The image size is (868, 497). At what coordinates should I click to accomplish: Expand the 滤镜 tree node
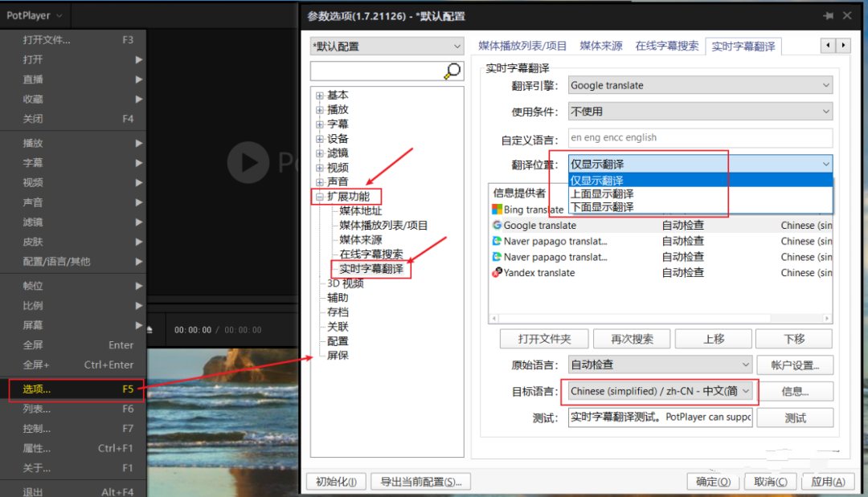pyautogui.click(x=319, y=153)
